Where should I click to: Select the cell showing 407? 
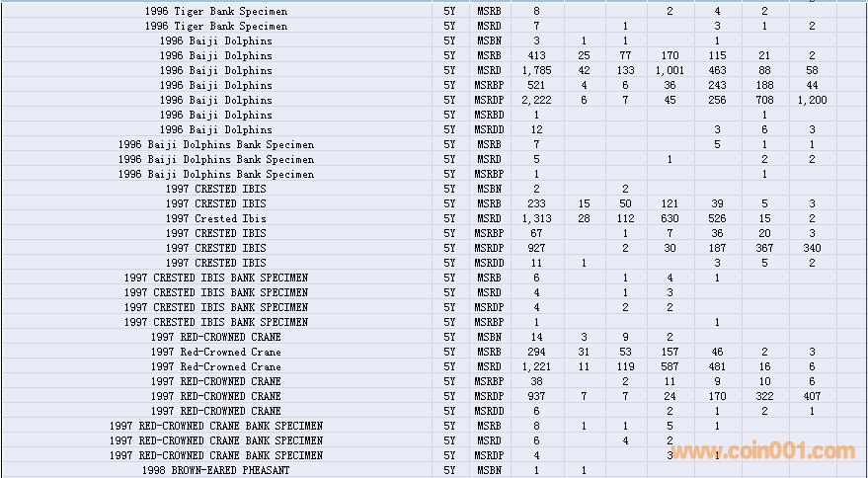pyautogui.click(x=812, y=396)
